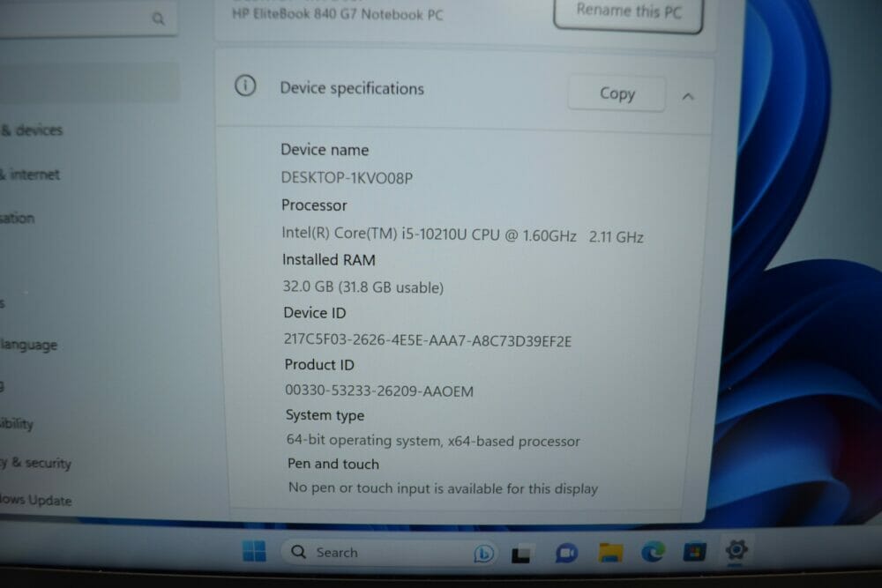
Task: Click the device name DESKTOP-1KVO08P
Action: click(x=347, y=178)
